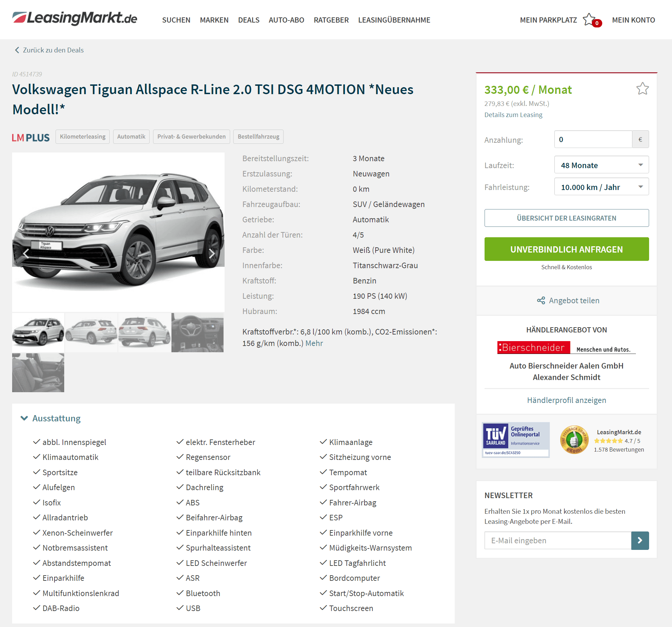Select the front view car thumbnail
672x627 pixels.
click(38, 333)
